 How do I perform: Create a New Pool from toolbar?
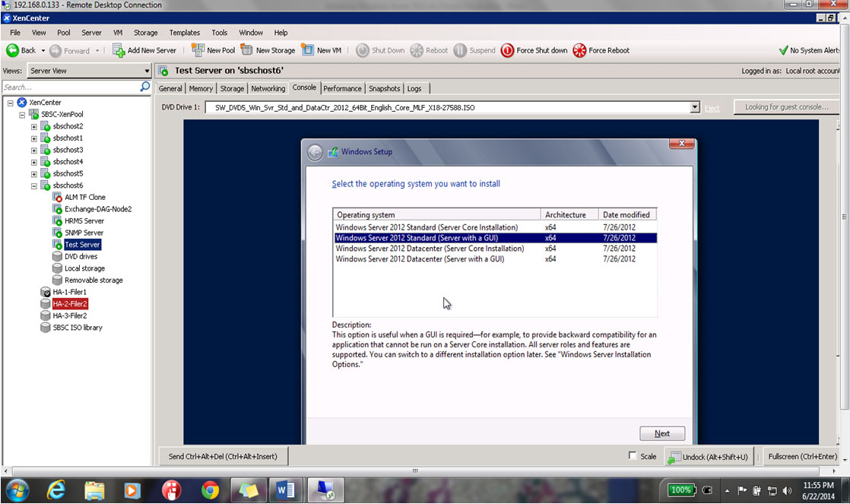pos(213,50)
